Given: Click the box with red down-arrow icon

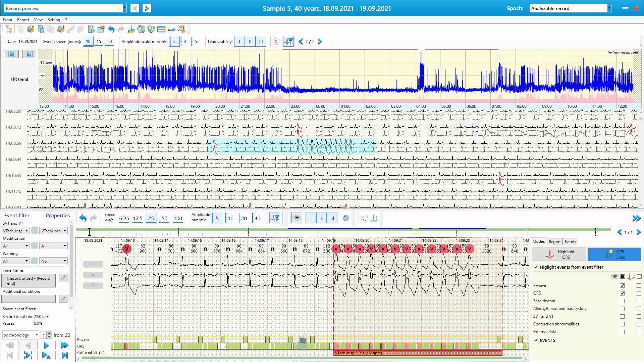Looking at the screenshot, I should coord(61,29).
